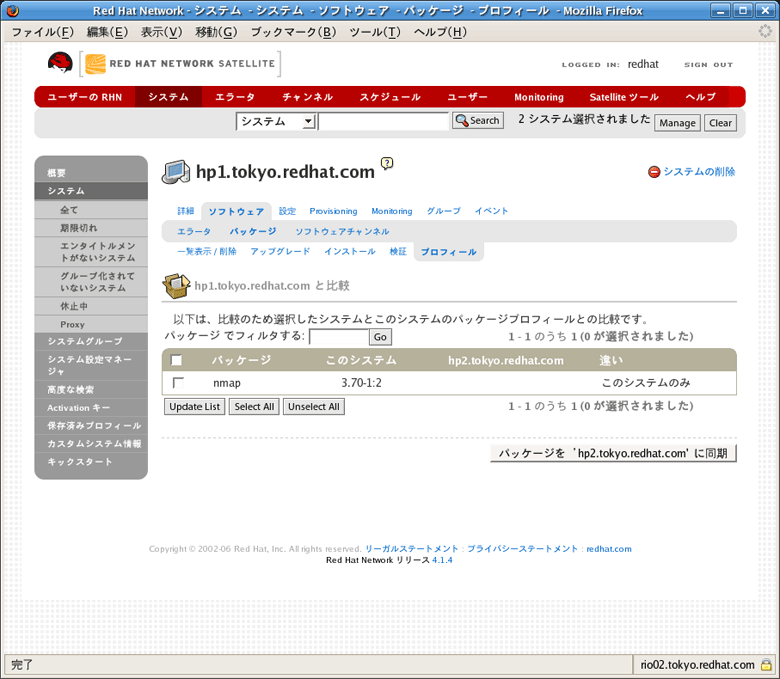
Task: Check the select-all checkbox in table header
Action: point(176,360)
